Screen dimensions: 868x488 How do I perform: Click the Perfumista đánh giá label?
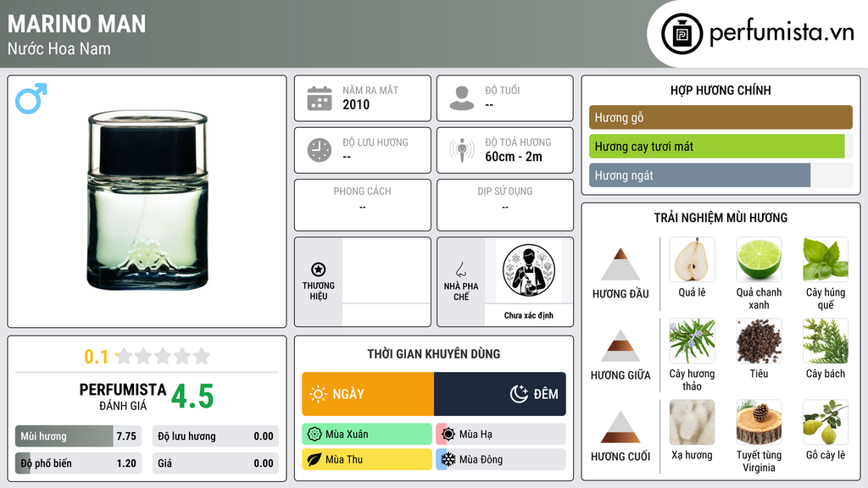pos(123,396)
